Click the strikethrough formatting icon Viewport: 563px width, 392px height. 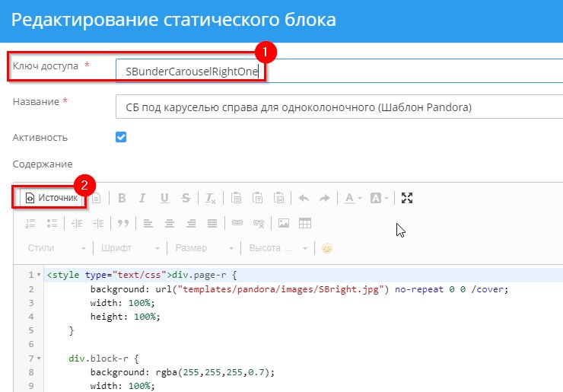click(186, 198)
